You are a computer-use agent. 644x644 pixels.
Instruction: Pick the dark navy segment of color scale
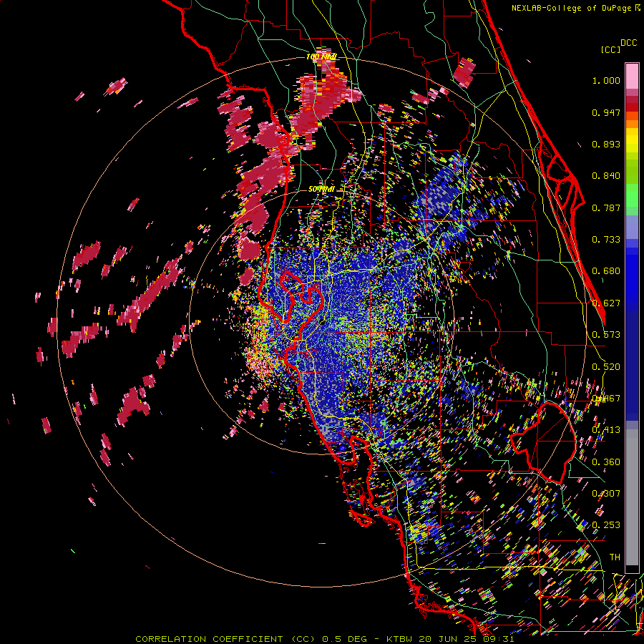632,361
